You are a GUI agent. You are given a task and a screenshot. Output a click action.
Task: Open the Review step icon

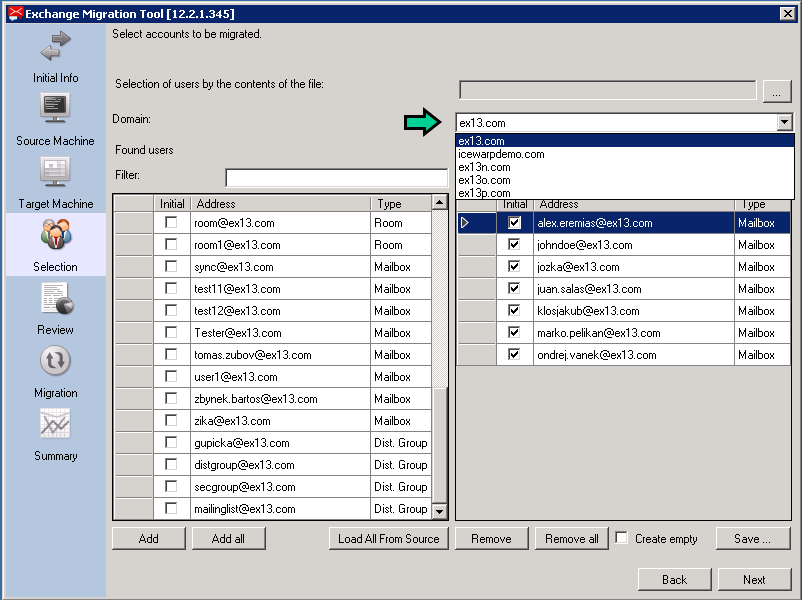click(x=56, y=298)
